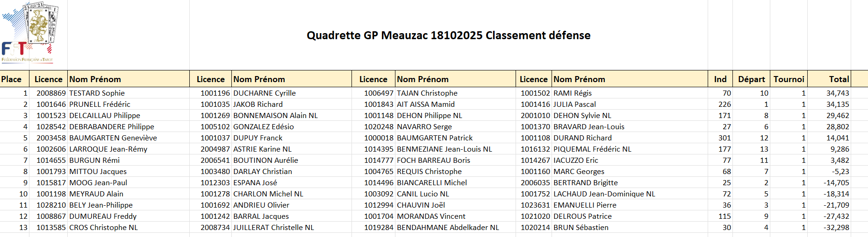Click the Départ column header

[x=751, y=79]
